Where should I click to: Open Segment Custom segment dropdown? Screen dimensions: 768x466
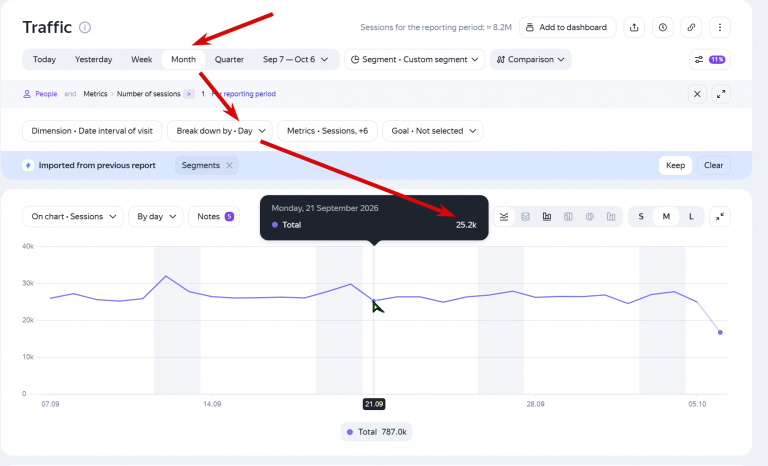[x=414, y=59]
